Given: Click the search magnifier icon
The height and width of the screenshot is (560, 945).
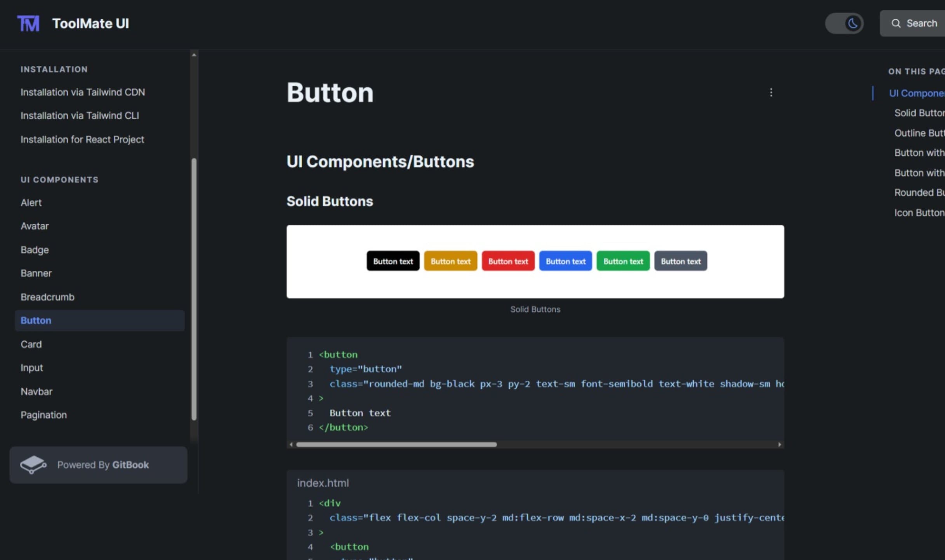Looking at the screenshot, I should tap(896, 24).
